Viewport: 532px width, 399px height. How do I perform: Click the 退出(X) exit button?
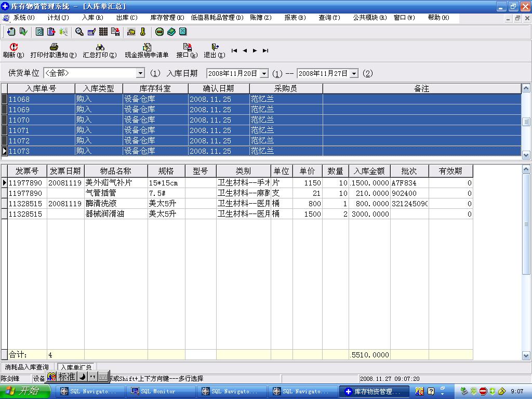point(215,50)
